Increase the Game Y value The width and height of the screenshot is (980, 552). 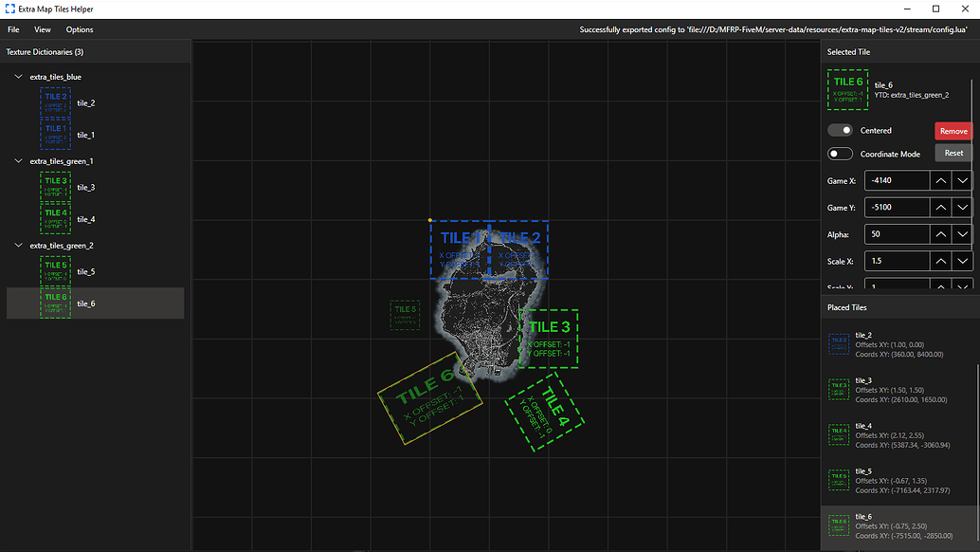tap(940, 208)
